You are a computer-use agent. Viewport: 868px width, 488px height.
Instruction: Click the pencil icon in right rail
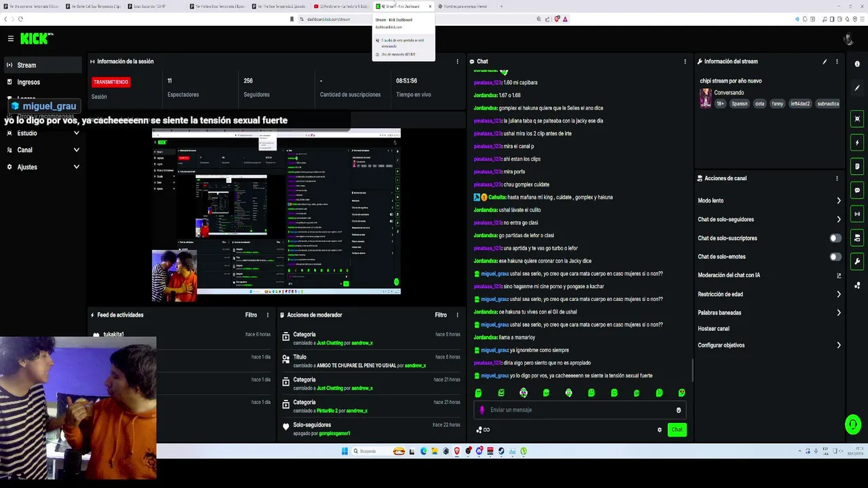point(857,88)
